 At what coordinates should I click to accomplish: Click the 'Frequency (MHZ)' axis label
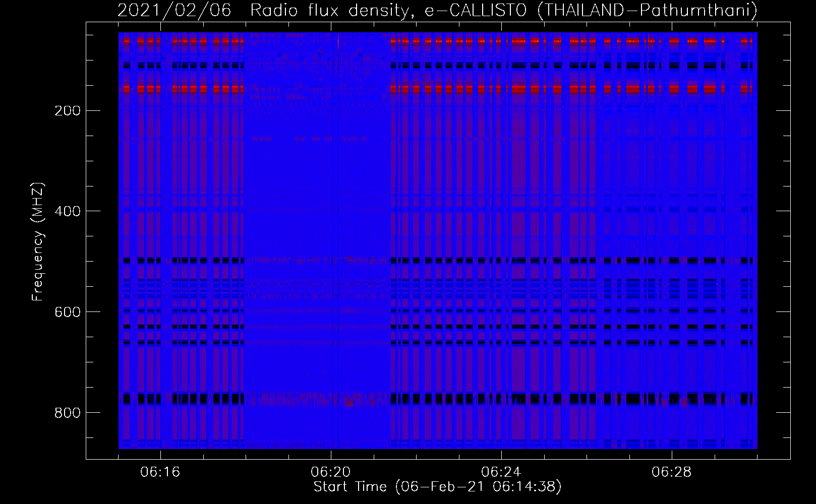pos(38,241)
